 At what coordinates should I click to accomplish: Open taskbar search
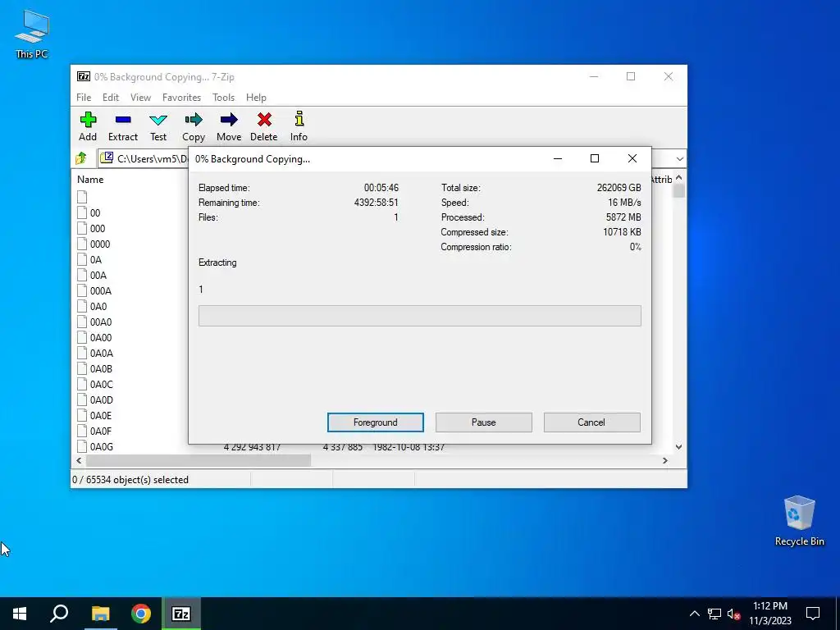click(x=59, y=614)
